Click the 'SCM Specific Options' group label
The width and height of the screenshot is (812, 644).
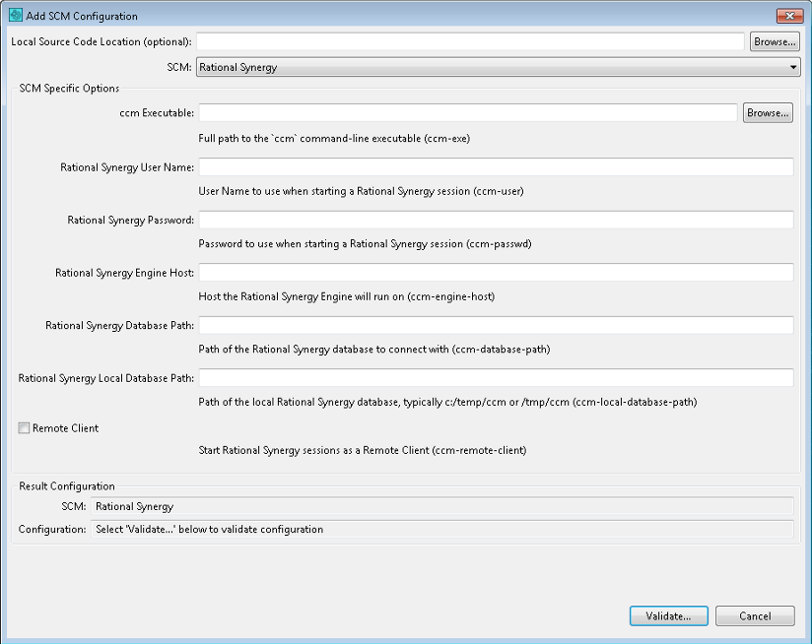69,89
